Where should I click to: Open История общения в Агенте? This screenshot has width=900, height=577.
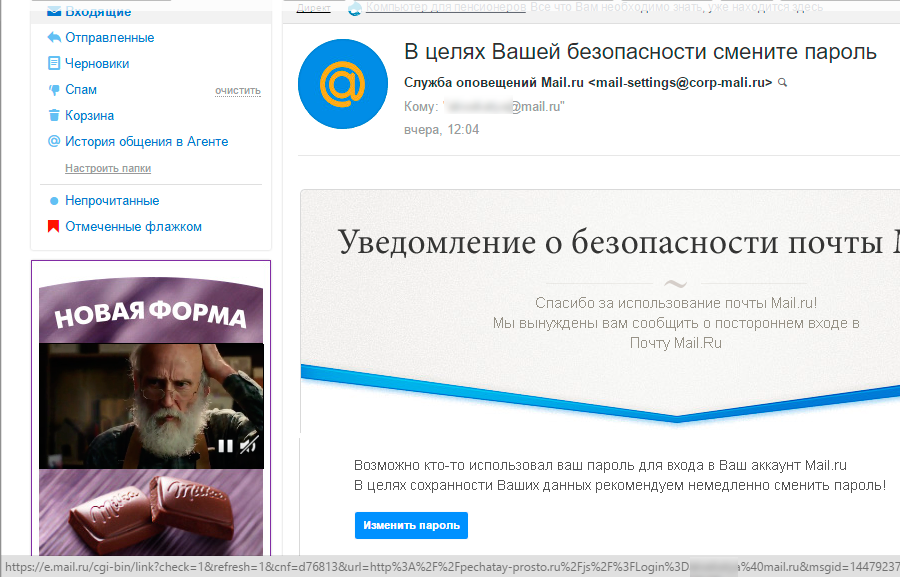146,141
